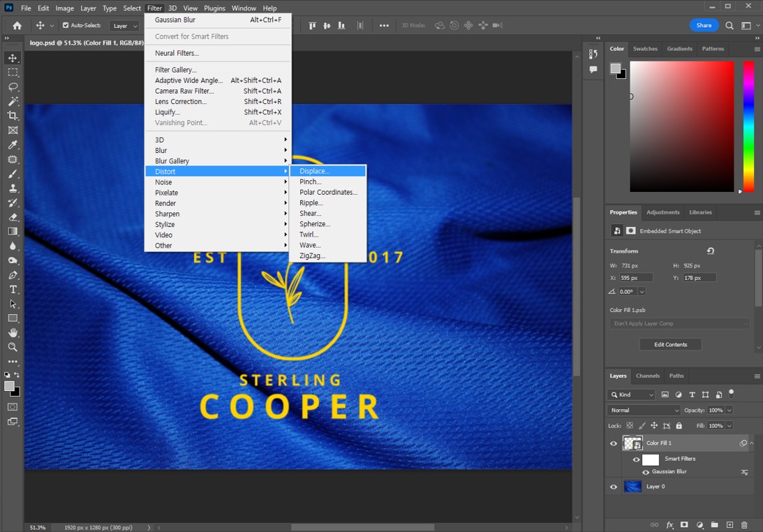Screen dimensions: 763x532
Task: Add a layer mask icon
Action: point(684,525)
